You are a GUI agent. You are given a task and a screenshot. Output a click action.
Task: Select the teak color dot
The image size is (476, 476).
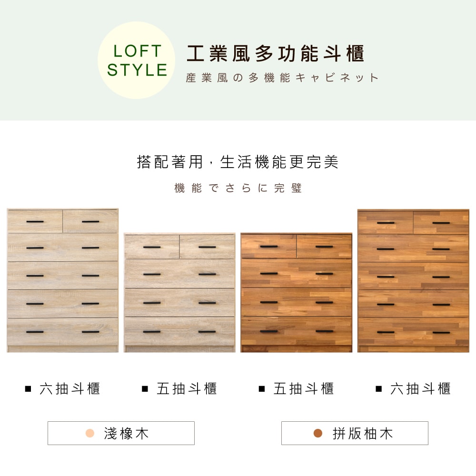318,433
